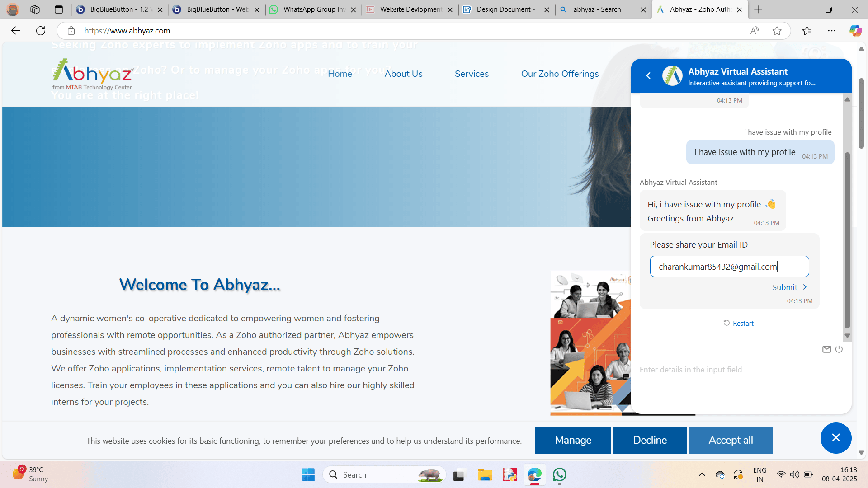
Task: Open the dark laptop taskbar app
Action: [x=459, y=474]
